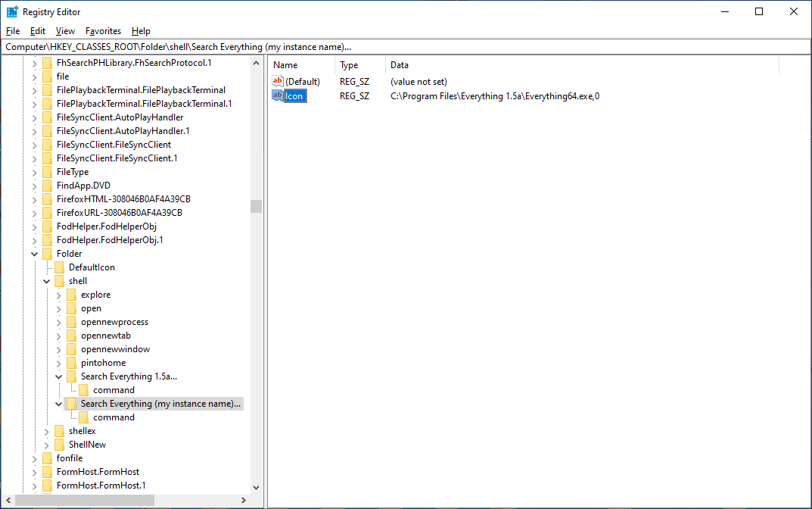The image size is (812, 509).
Task: Collapse Search Everything (my instance name) key
Action: click(x=58, y=404)
